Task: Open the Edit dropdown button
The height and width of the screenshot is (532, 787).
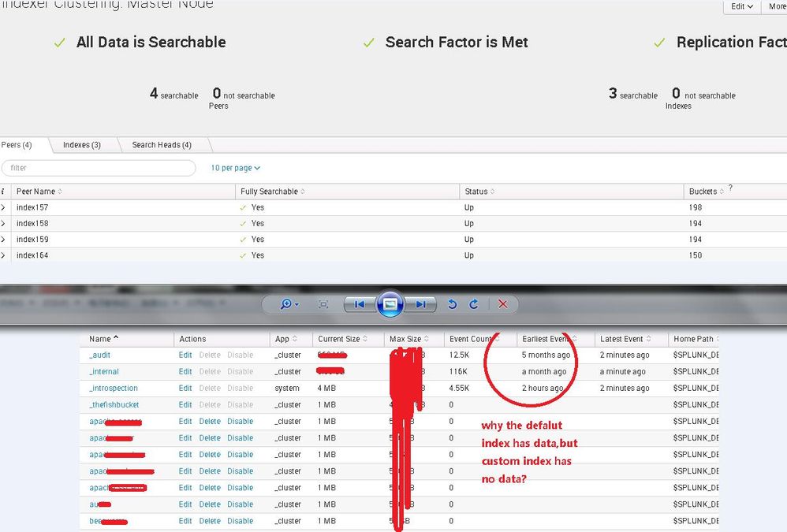Action: 741,6
